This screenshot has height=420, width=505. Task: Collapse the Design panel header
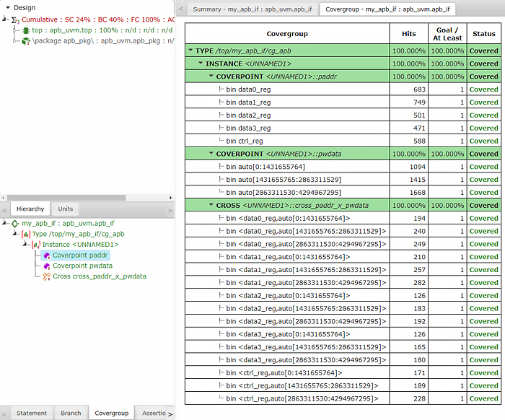[x=8, y=7]
